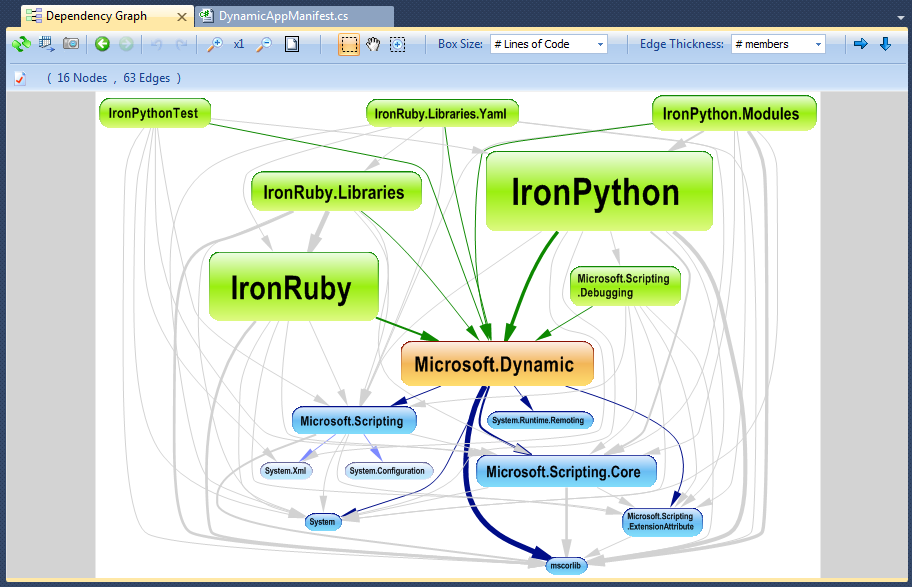Toggle the zoom-to-region selection mode

[x=397, y=44]
